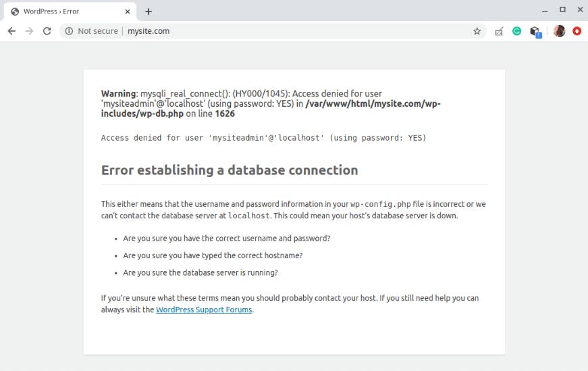
Task: Open the green Grammarly extension
Action: pos(516,31)
